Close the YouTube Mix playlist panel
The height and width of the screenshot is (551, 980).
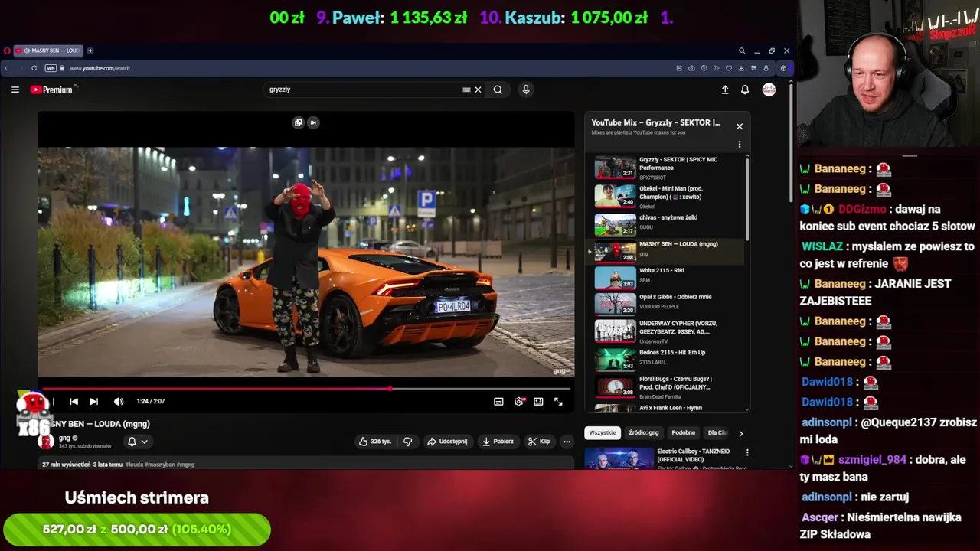[x=739, y=126]
